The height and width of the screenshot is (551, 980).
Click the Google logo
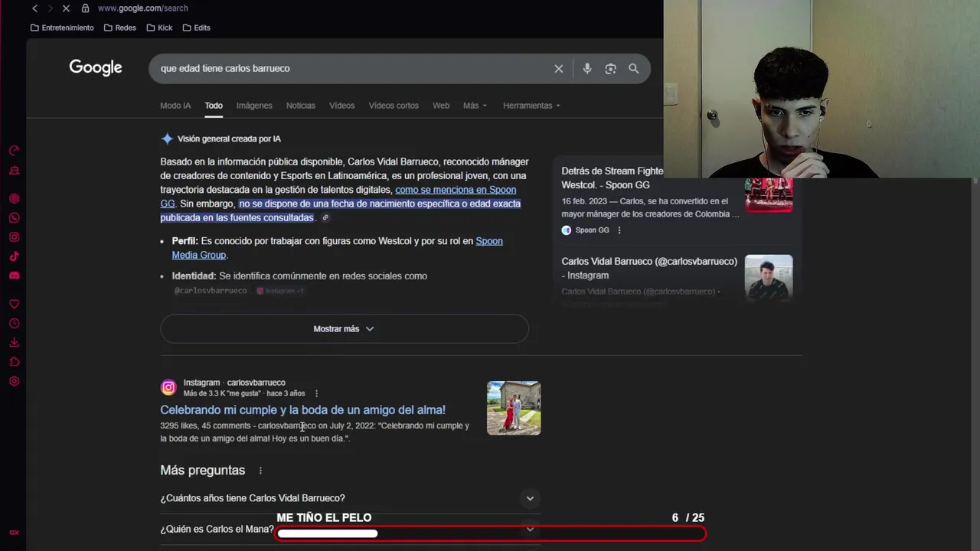point(96,68)
